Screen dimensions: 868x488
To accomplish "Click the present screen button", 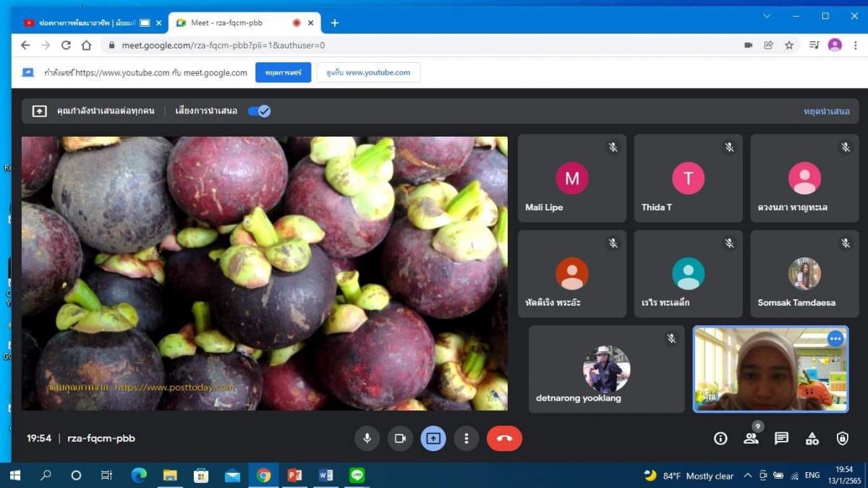I will pyautogui.click(x=433, y=438).
